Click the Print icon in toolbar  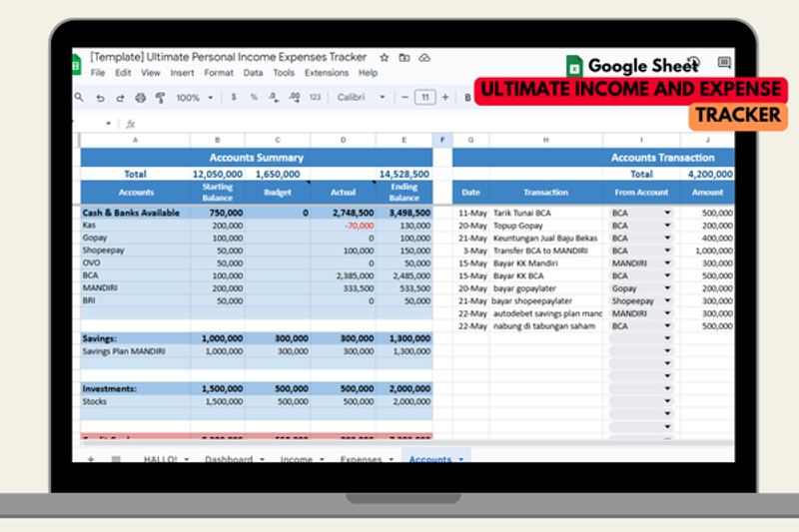coord(140,97)
